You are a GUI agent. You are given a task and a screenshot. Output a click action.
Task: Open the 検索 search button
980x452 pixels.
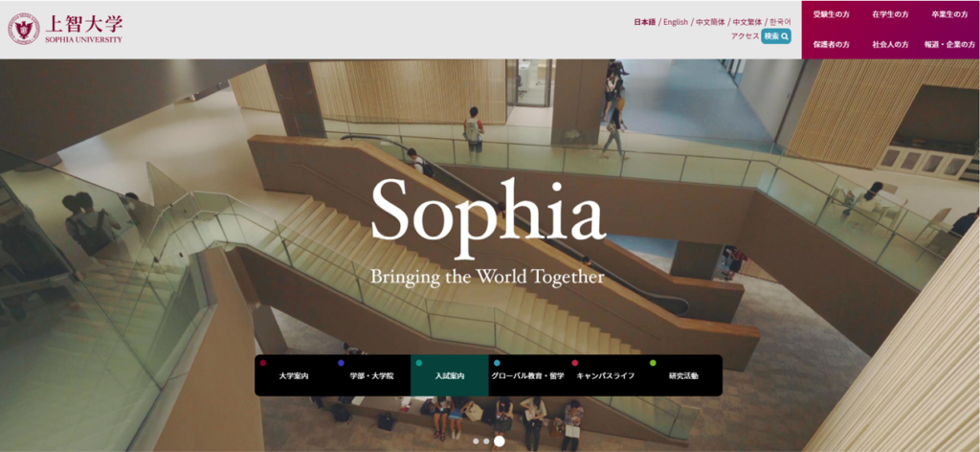tap(776, 36)
